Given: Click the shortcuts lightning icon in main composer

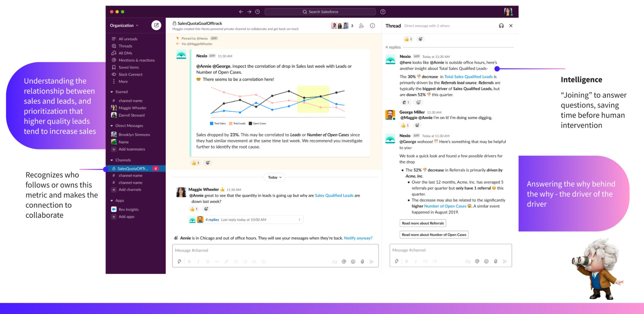Looking at the screenshot, I should (179, 261).
